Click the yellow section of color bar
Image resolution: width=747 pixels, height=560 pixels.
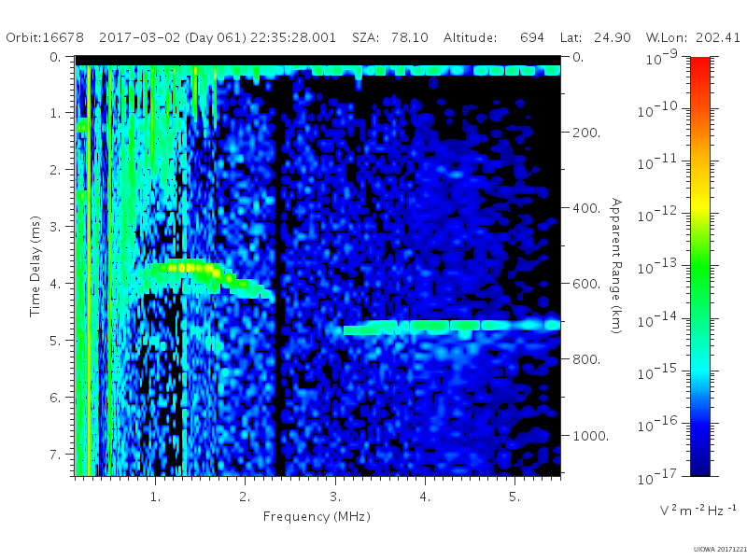[699, 203]
